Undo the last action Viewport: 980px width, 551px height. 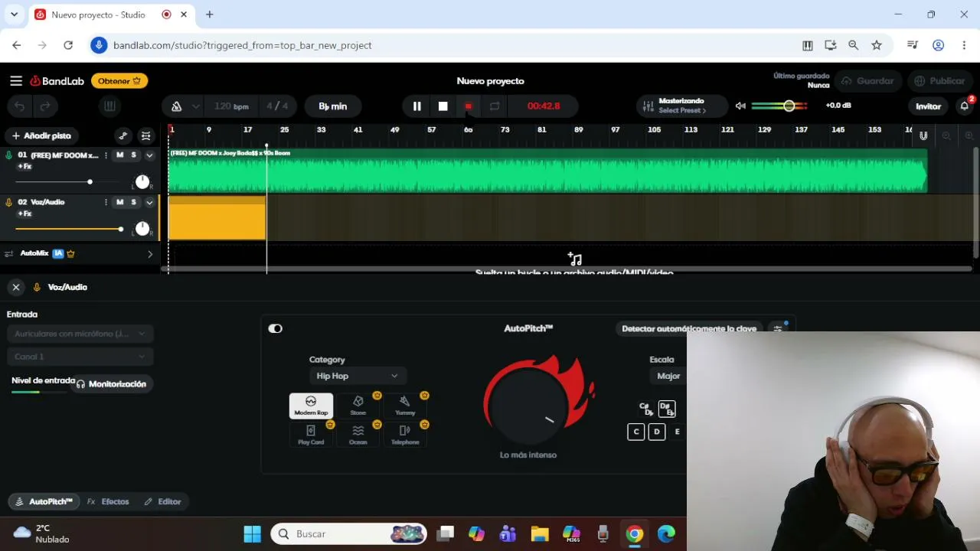point(20,106)
